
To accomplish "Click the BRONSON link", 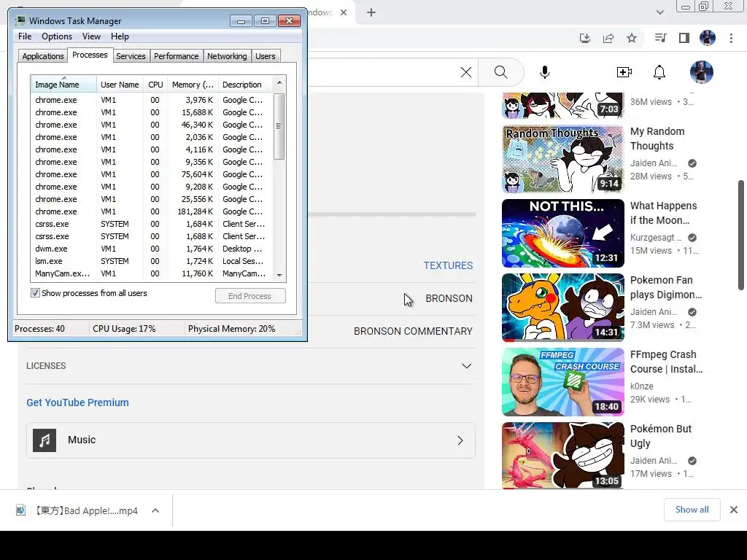I will point(449,298).
